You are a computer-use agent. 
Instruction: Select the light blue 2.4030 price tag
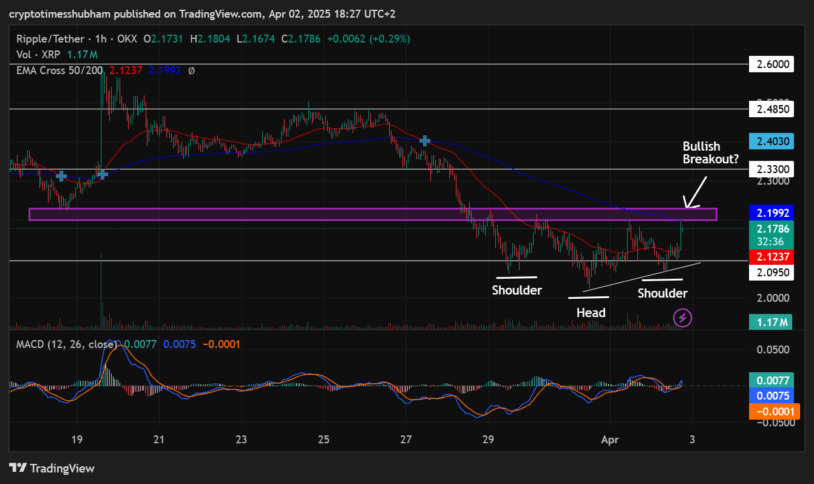[x=769, y=143]
